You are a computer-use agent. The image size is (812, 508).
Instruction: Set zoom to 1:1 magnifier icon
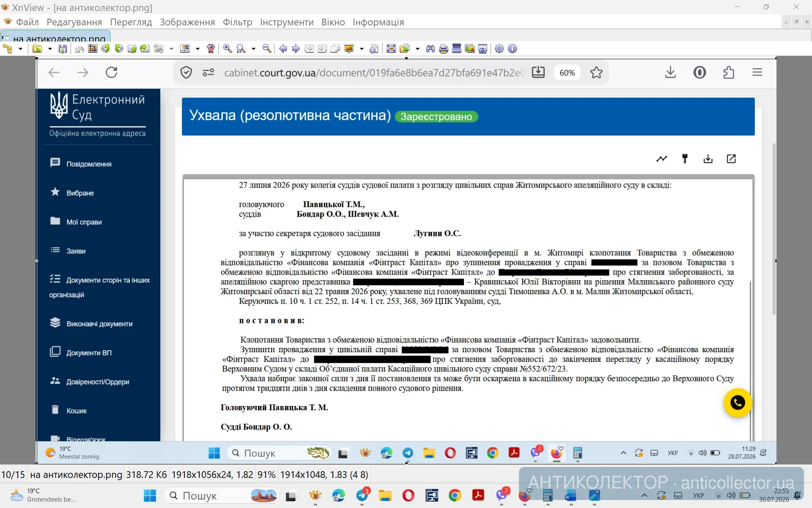pyautogui.click(x=241, y=49)
